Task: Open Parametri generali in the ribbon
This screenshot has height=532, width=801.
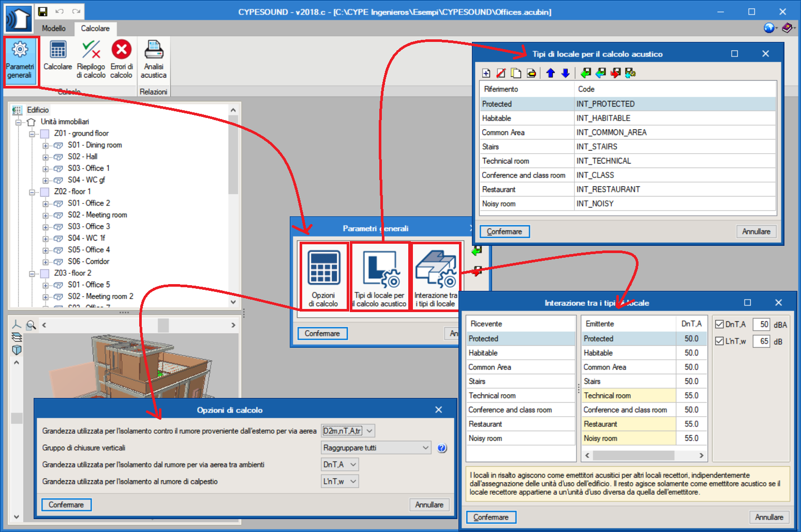Action: (20, 61)
